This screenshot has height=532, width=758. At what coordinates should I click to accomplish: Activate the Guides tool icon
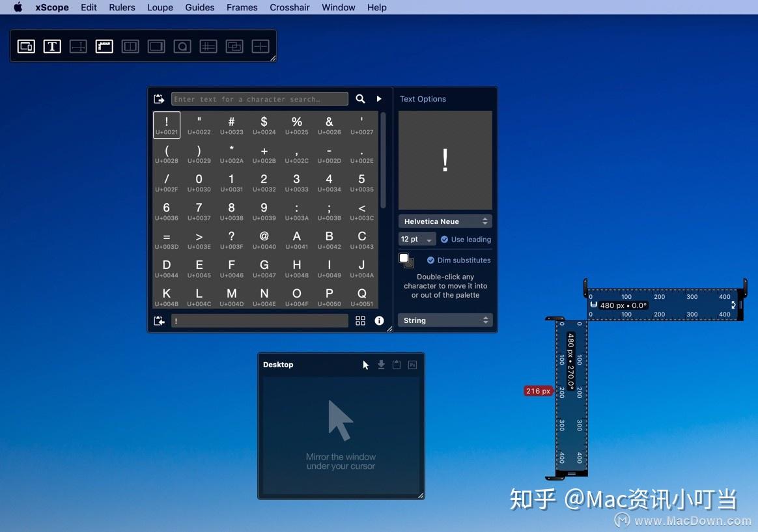208,46
